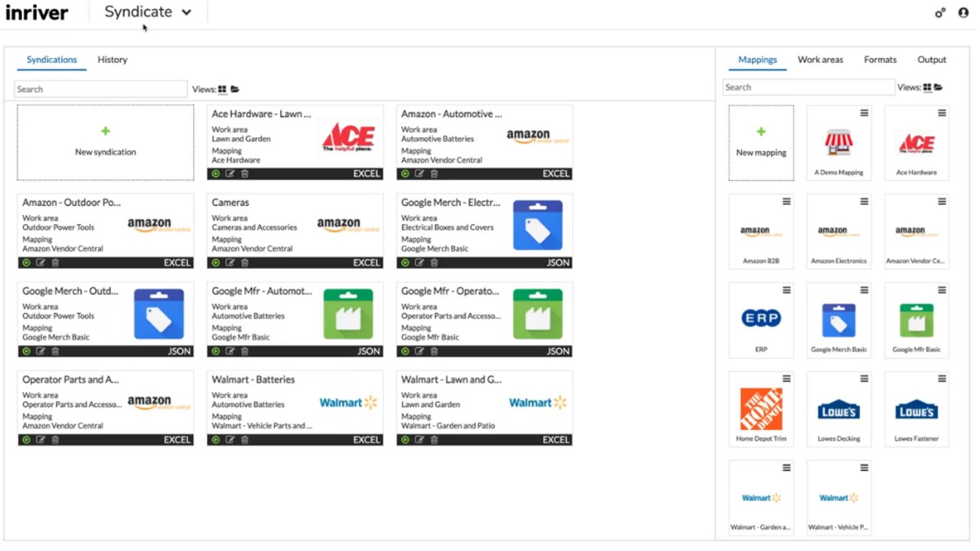This screenshot has height=551, width=980.
Task: Open the Formats tab
Action: coord(880,60)
